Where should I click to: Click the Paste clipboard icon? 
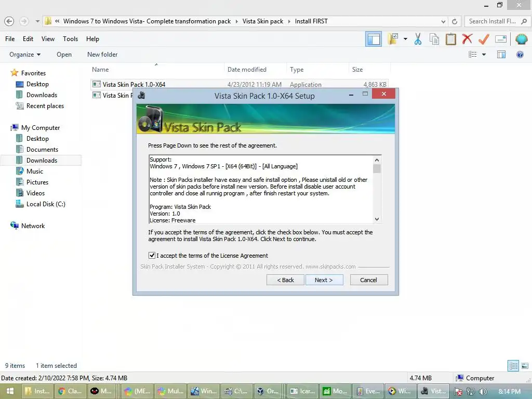tap(450, 39)
